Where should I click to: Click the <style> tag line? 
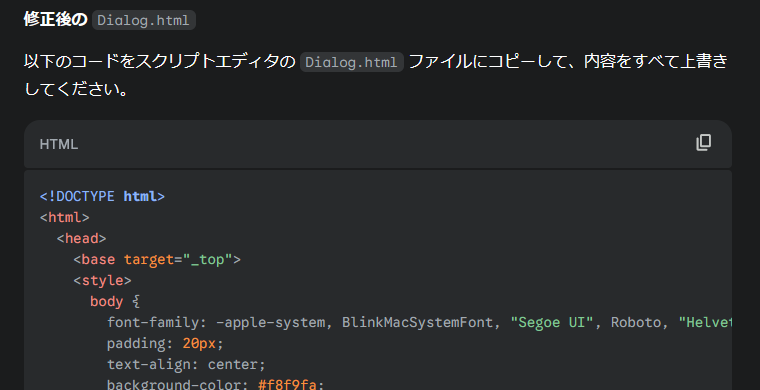point(102,281)
